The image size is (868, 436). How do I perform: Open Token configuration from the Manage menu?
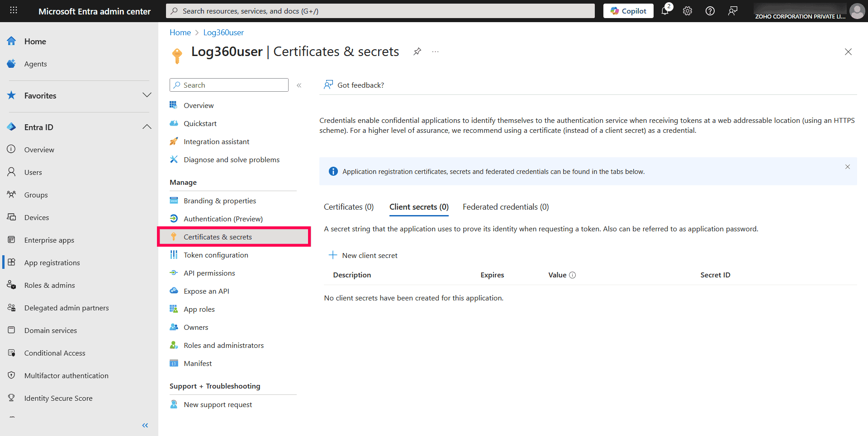(x=216, y=255)
